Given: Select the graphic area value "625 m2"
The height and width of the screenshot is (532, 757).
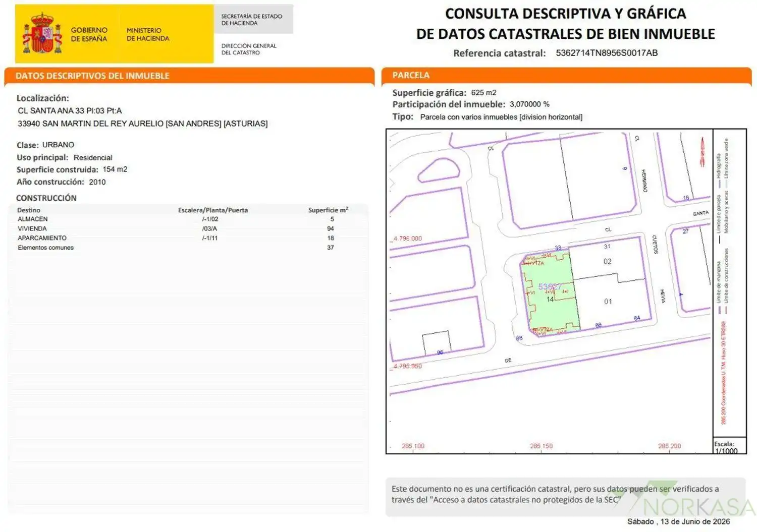Looking at the screenshot, I should [x=484, y=93].
